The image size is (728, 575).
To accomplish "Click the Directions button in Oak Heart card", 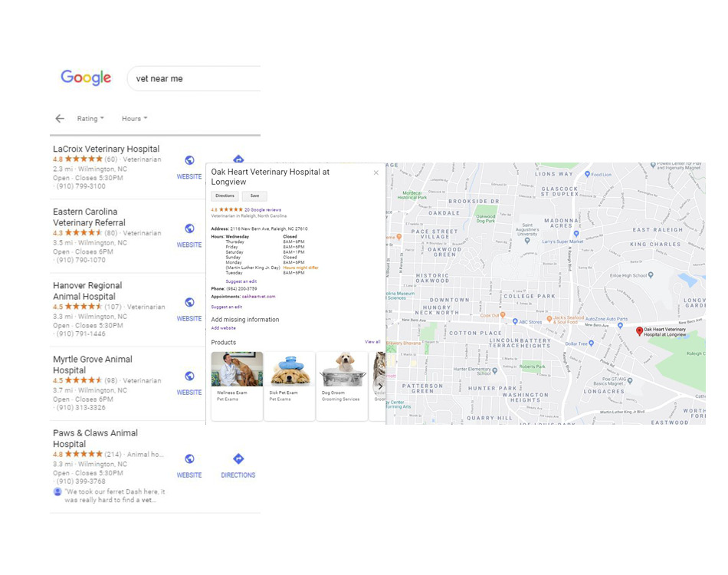I will point(225,196).
